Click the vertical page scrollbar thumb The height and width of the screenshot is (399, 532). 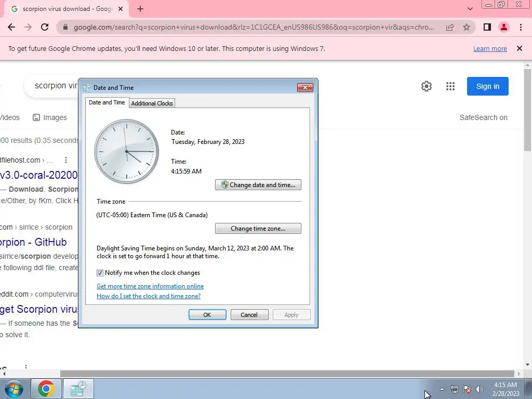click(x=528, y=110)
